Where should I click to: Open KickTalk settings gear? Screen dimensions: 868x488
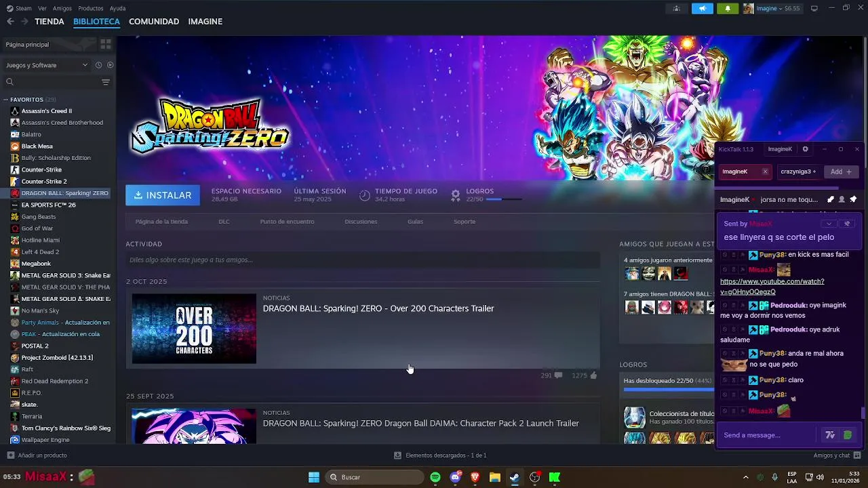(806, 149)
